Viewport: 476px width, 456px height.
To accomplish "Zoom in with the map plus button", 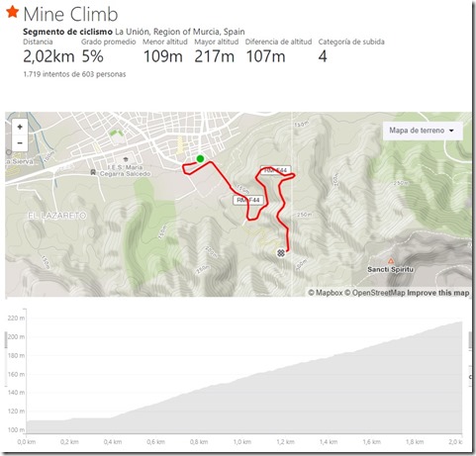I will pos(20,127).
